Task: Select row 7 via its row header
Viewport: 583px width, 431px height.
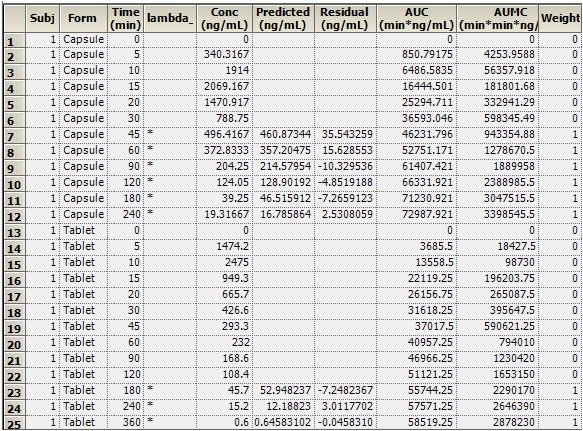Action: (14, 135)
